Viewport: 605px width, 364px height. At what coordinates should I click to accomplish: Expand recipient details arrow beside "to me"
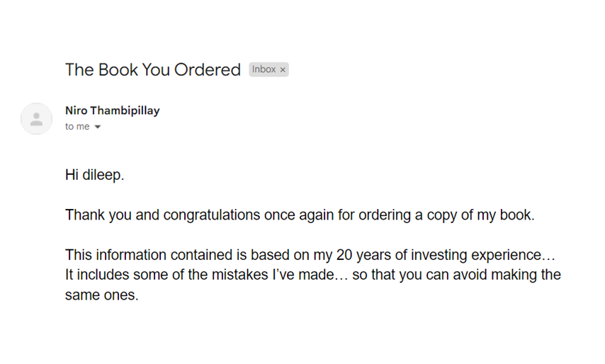click(x=98, y=127)
